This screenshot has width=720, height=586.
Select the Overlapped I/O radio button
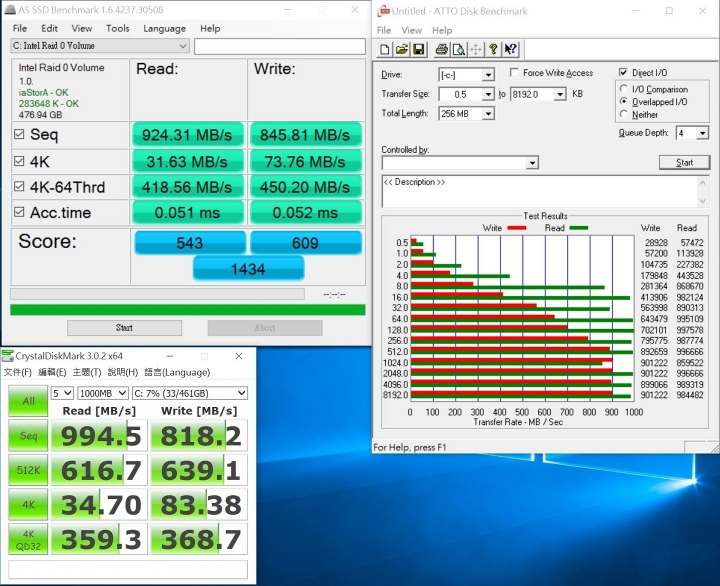(x=624, y=101)
